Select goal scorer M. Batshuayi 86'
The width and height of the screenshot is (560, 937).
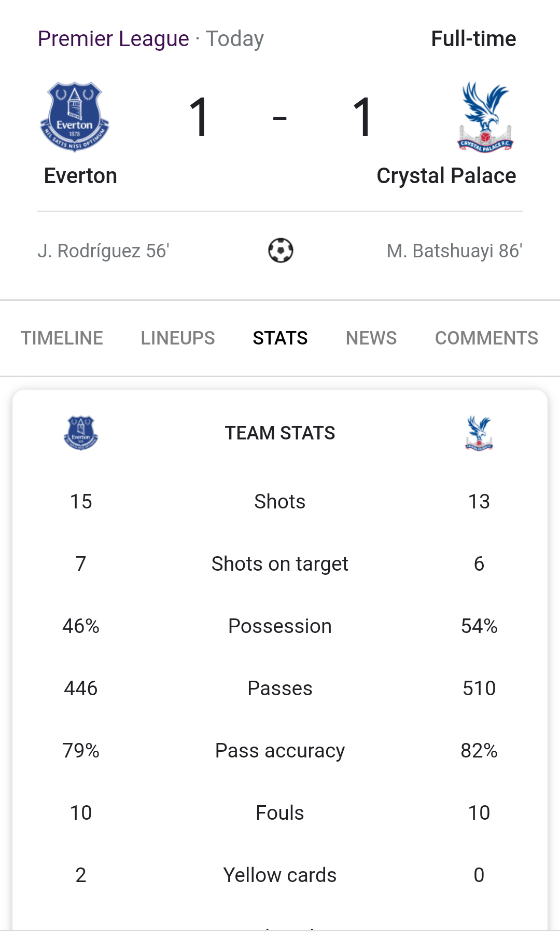point(454,251)
